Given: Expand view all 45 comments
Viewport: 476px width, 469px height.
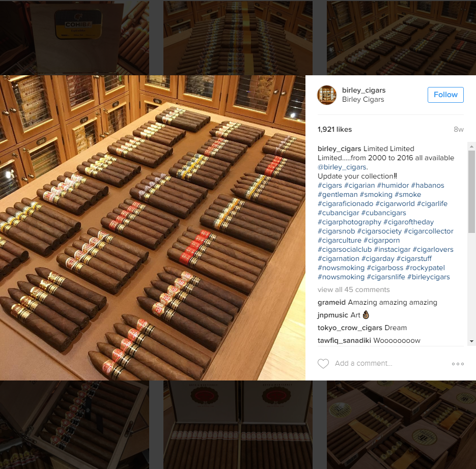Looking at the screenshot, I should [x=354, y=289].
